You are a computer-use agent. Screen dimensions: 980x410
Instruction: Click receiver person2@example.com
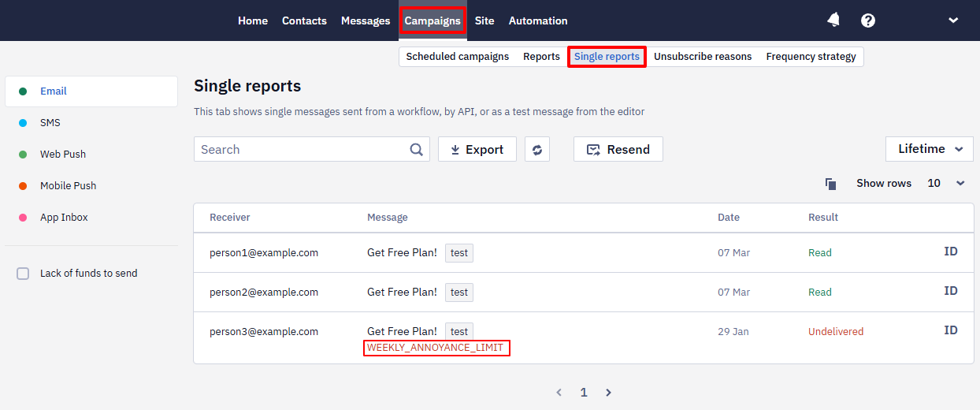coord(264,293)
